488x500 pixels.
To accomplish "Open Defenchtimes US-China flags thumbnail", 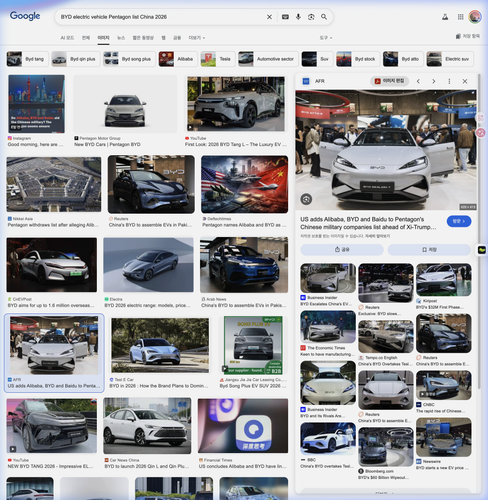I will (244, 184).
